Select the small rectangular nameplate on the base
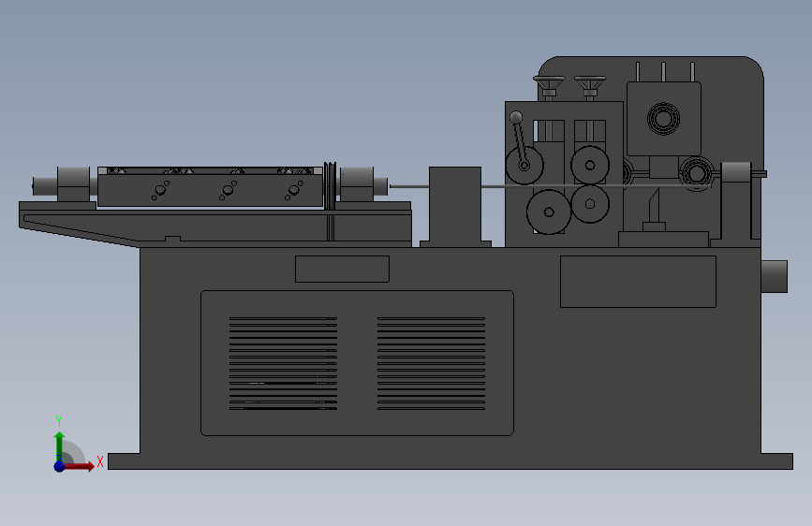 342,269
